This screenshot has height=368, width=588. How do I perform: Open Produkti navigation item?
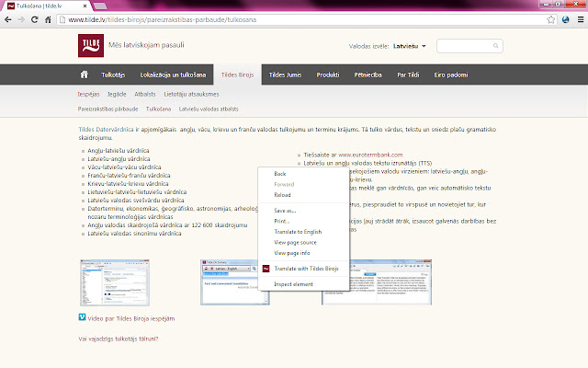tap(328, 75)
